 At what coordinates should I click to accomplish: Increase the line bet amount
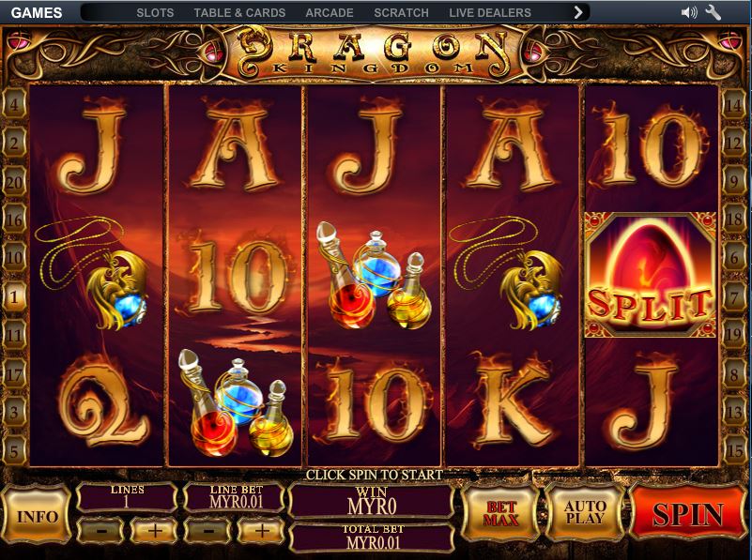pos(261,530)
